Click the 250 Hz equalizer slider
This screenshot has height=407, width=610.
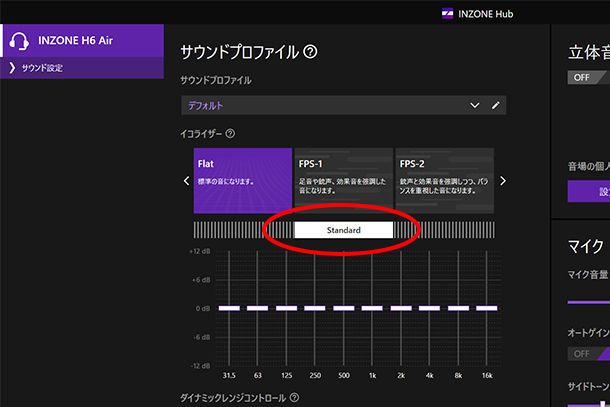(x=315, y=308)
